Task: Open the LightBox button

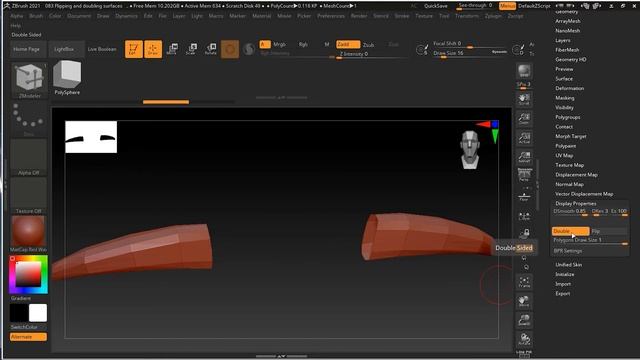Action: coord(64,49)
